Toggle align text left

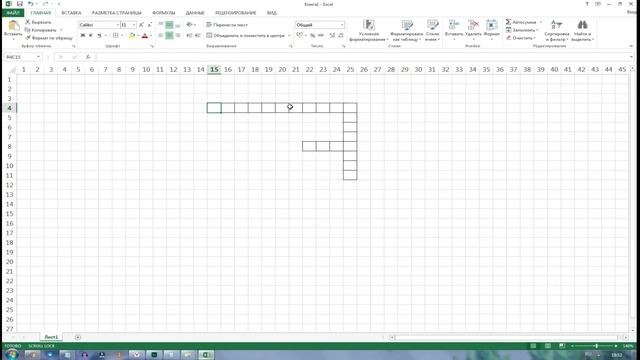(161, 36)
